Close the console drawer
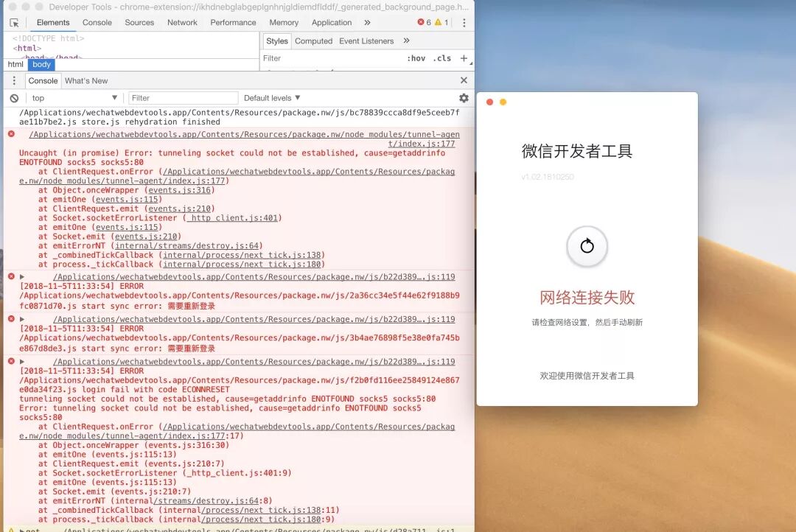 [x=464, y=80]
